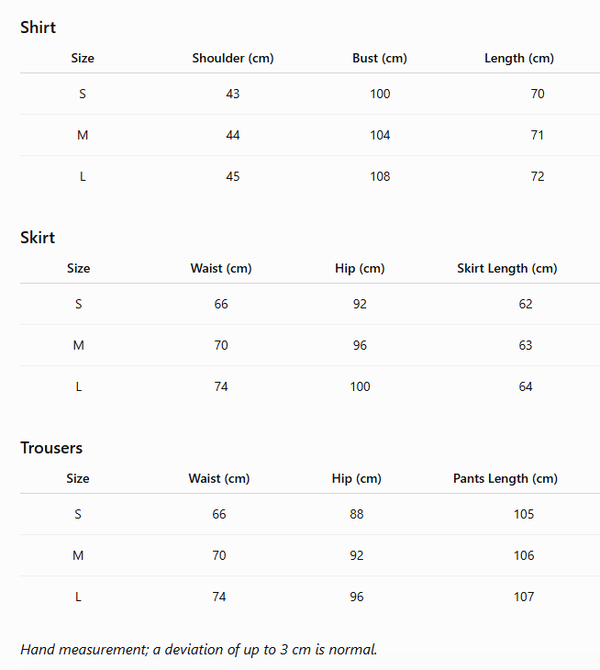The height and width of the screenshot is (670, 600).
Task: Click the Pants Length (cm) header
Action: (x=505, y=479)
